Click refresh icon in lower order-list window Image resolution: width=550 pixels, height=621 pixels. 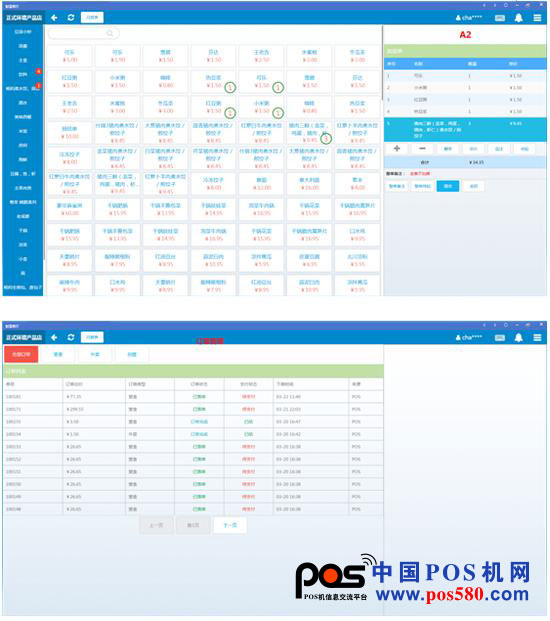coord(71,337)
